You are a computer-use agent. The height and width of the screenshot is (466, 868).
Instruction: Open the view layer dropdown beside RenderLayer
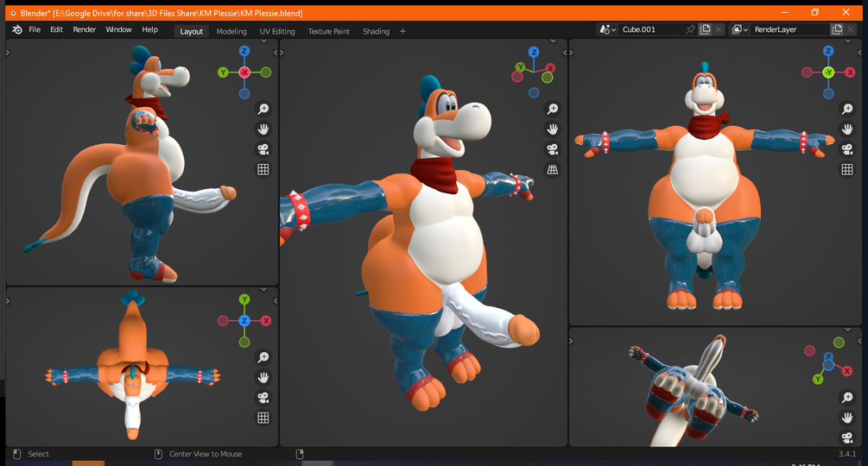point(739,30)
